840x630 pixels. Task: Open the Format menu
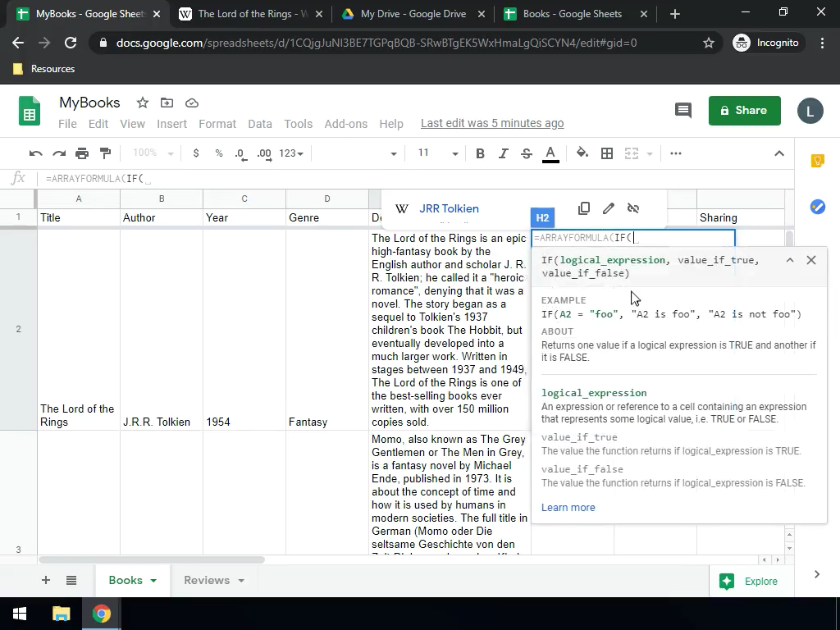[x=217, y=124]
